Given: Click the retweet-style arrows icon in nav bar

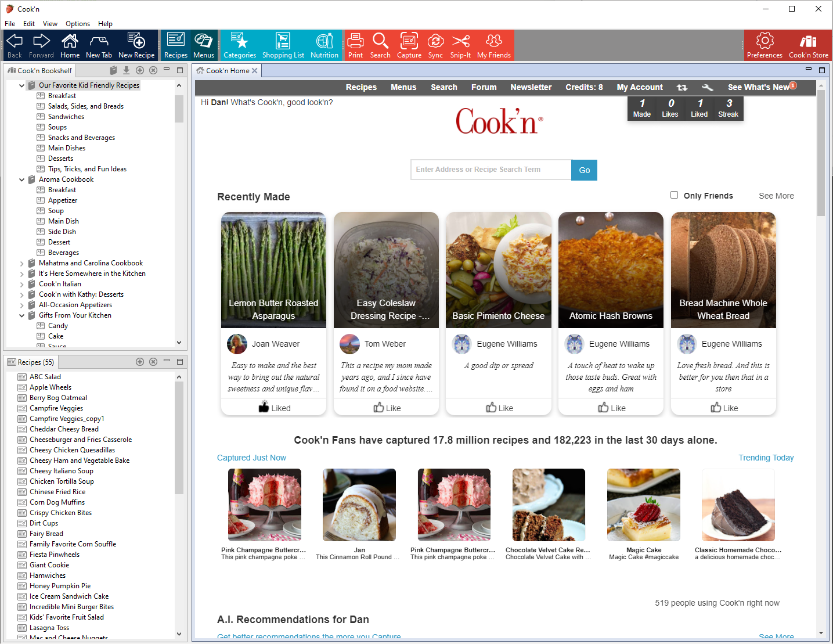Looking at the screenshot, I should (682, 87).
